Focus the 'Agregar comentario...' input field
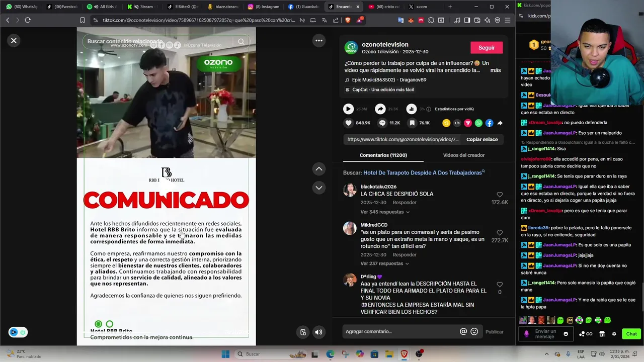Image resolution: width=644 pixels, height=362 pixels. click(400, 331)
